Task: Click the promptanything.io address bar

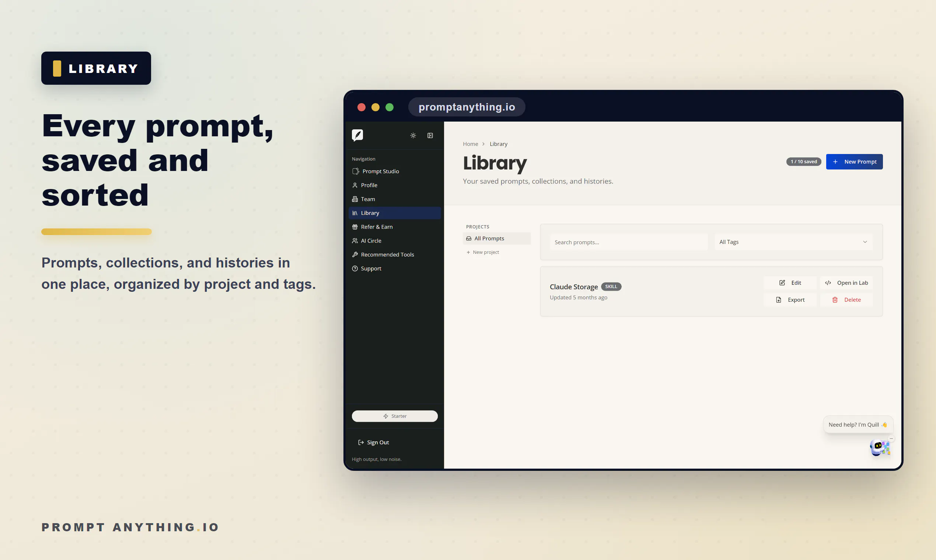Action: point(467,107)
